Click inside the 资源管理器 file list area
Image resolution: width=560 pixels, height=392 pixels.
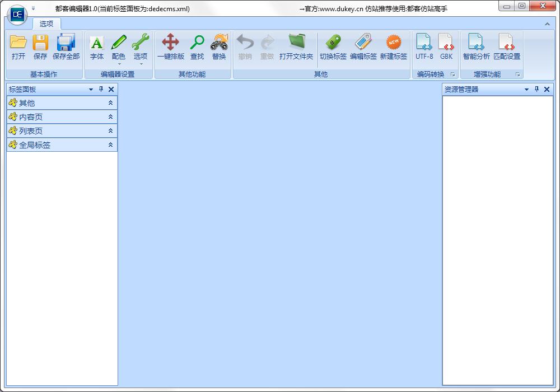(x=498, y=240)
